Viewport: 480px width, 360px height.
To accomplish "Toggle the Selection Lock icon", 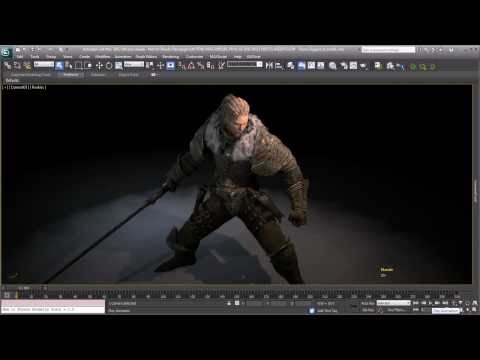I will coord(229,303).
